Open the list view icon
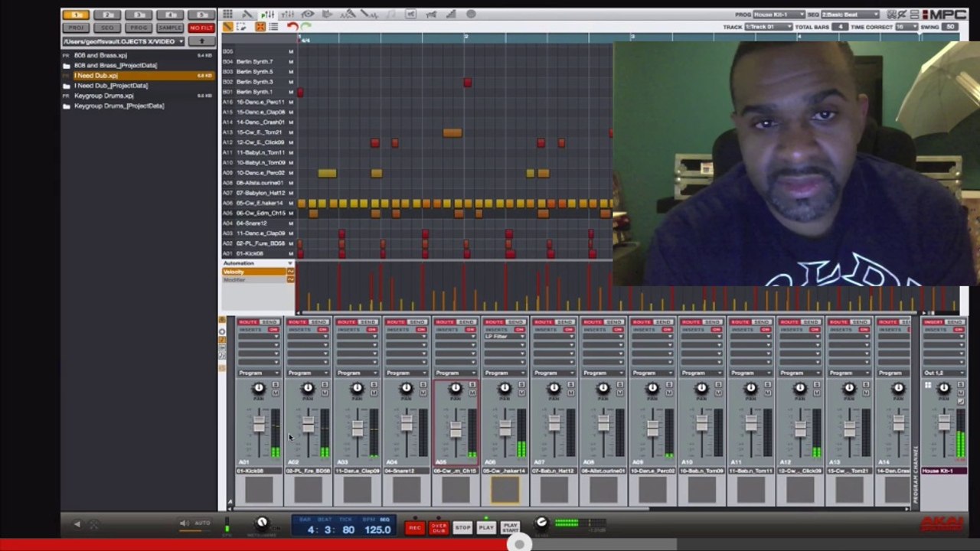Image resolution: width=980 pixels, height=551 pixels. click(x=273, y=27)
